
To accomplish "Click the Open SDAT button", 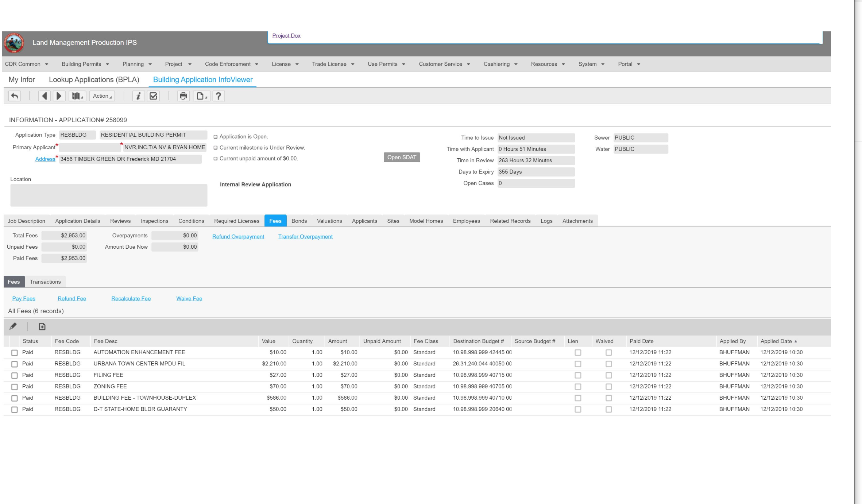I will (x=402, y=157).
